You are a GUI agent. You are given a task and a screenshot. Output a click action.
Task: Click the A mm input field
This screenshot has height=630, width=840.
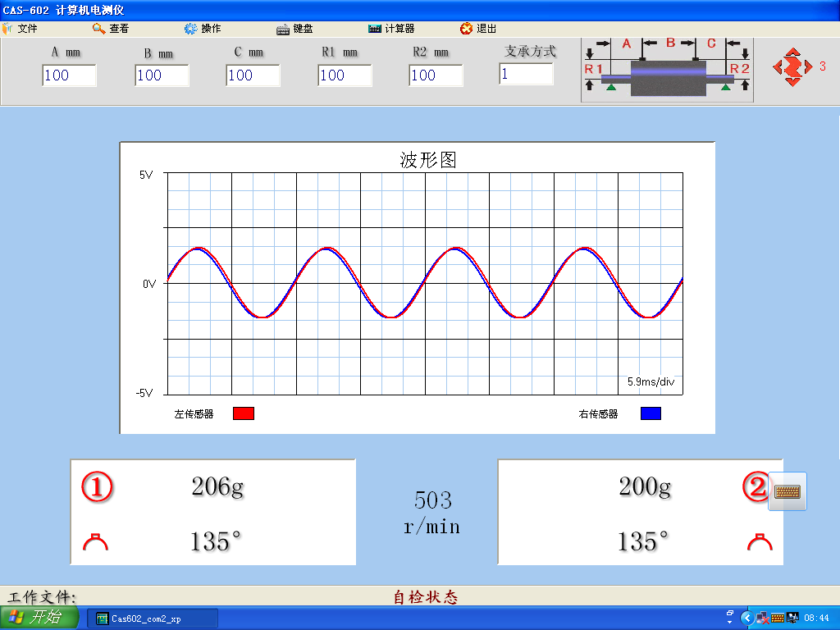point(69,75)
